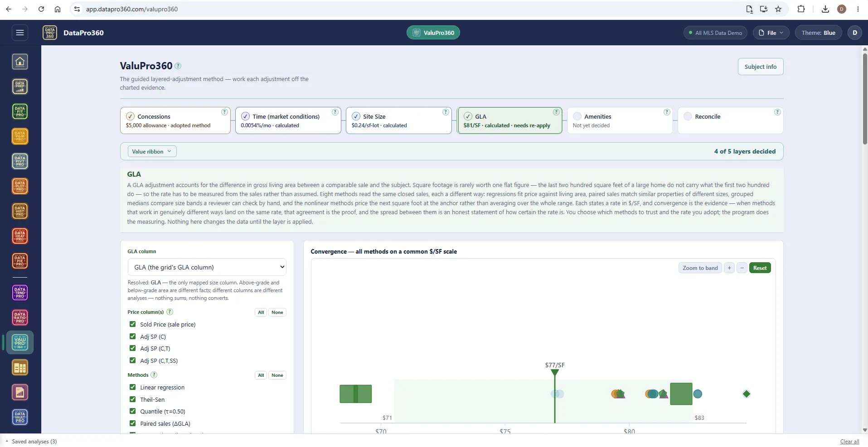Screen dimensions: 868x447
Task: Zoom out the chart with minus button
Action: (742, 268)
